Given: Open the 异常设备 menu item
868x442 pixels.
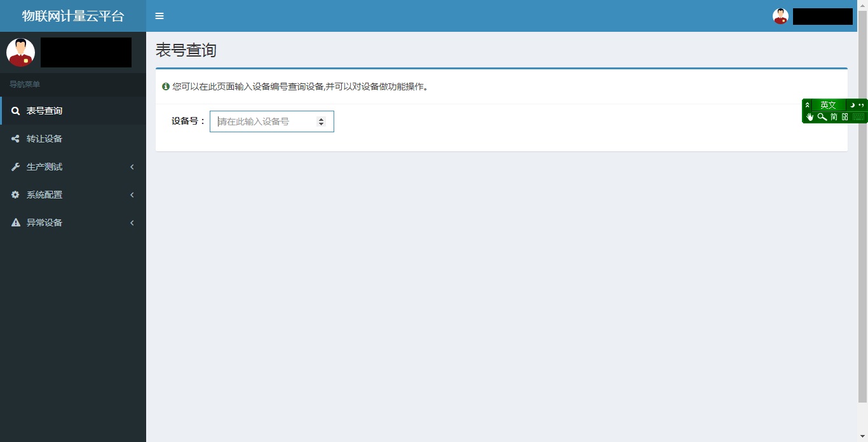Looking at the screenshot, I should click(73, 223).
